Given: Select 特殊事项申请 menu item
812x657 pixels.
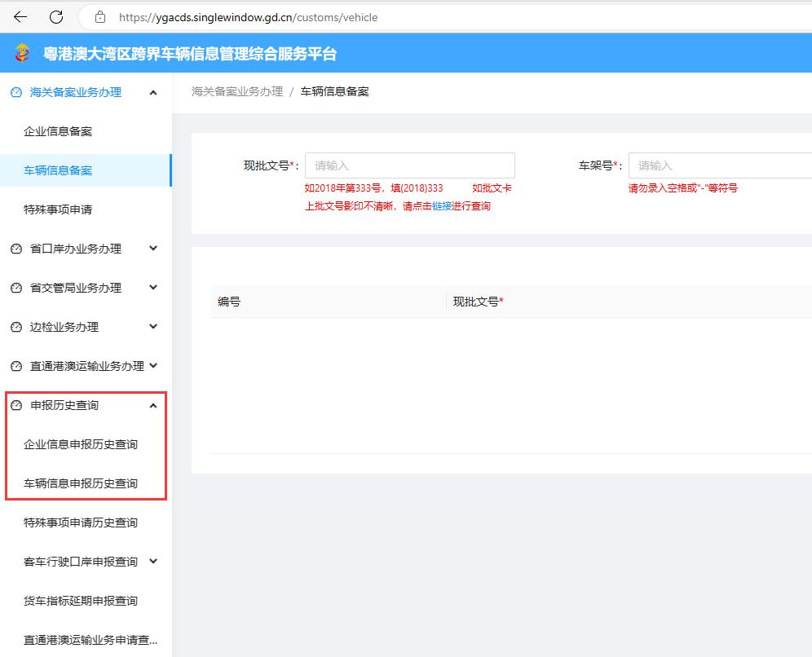Looking at the screenshot, I should coord(58,209).
